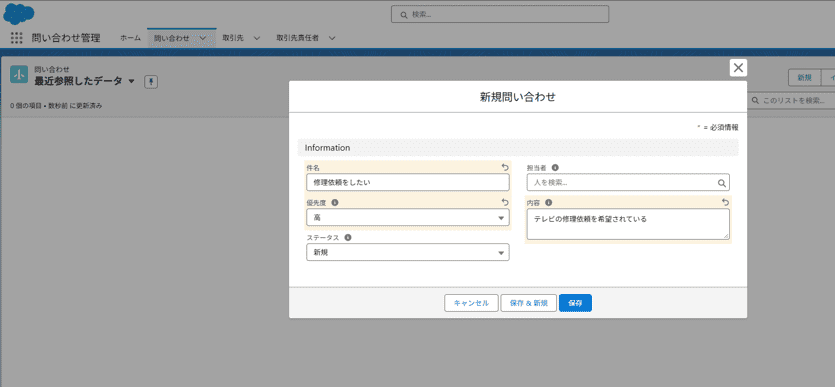The width and height of the screenshot is (835, 387).
Task: Close the 新規問い合わせ dialog with X
Action: pos(738,68)
